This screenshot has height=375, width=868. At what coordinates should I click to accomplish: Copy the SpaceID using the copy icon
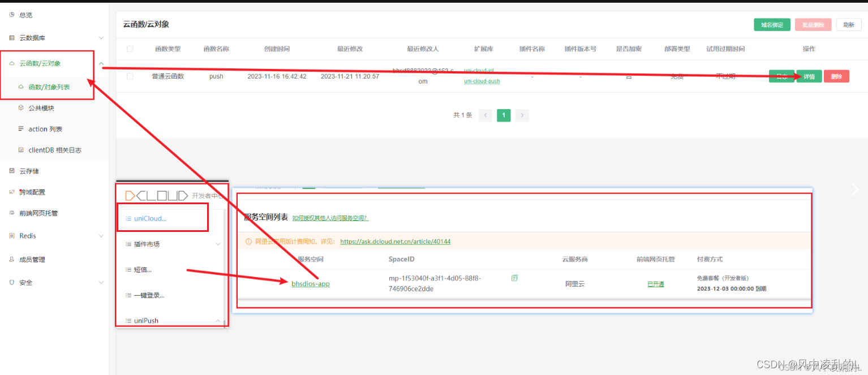(x=514, y=278)
